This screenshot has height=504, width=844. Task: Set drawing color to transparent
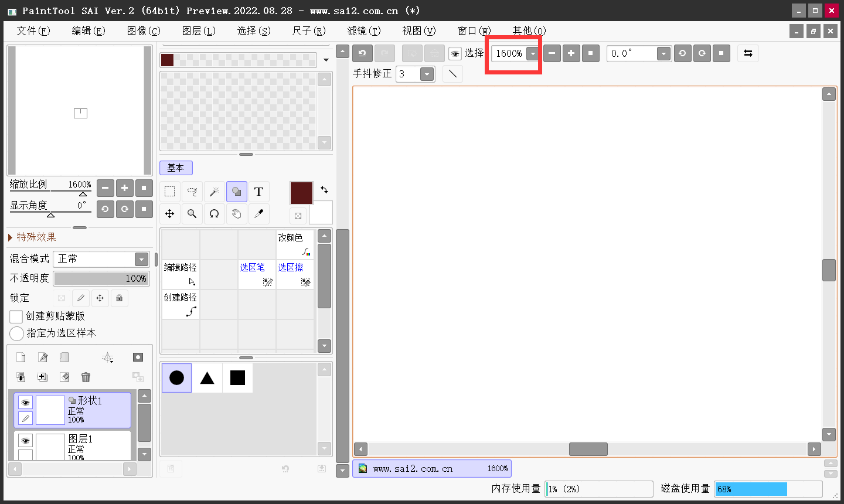pos(298,216)
